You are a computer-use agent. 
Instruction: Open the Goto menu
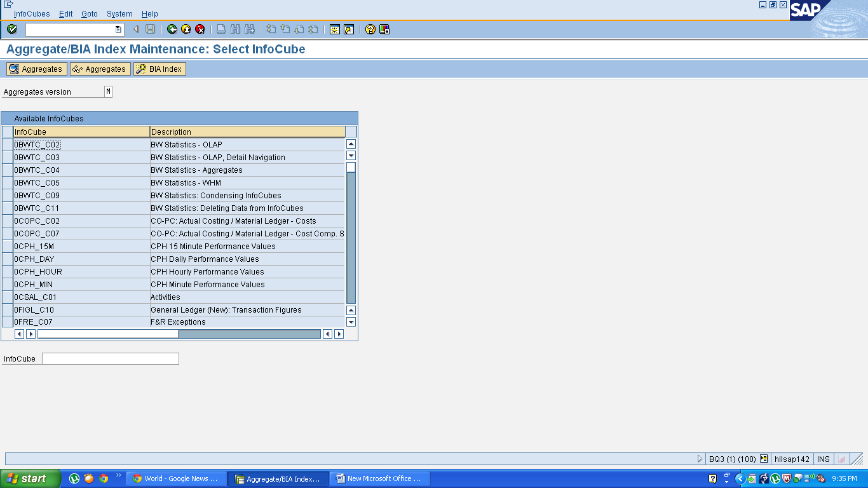pyautogui.click(x=90, y=13)
